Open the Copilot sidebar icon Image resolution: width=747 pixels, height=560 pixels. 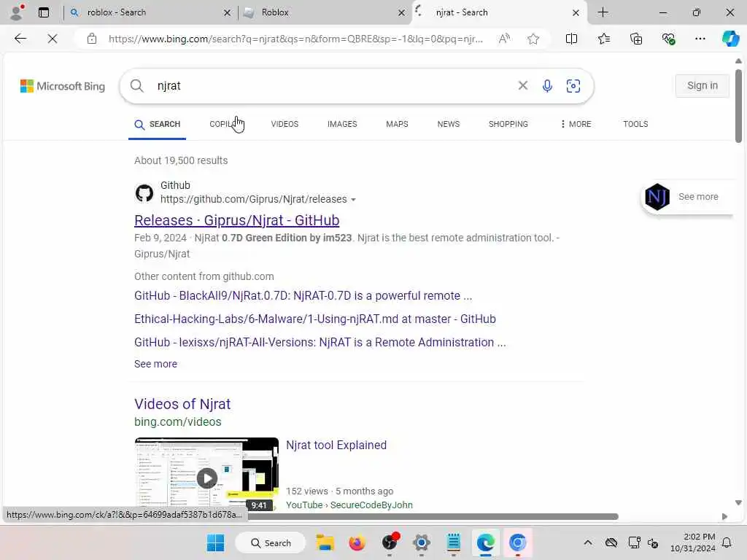[x=730, y=39]
